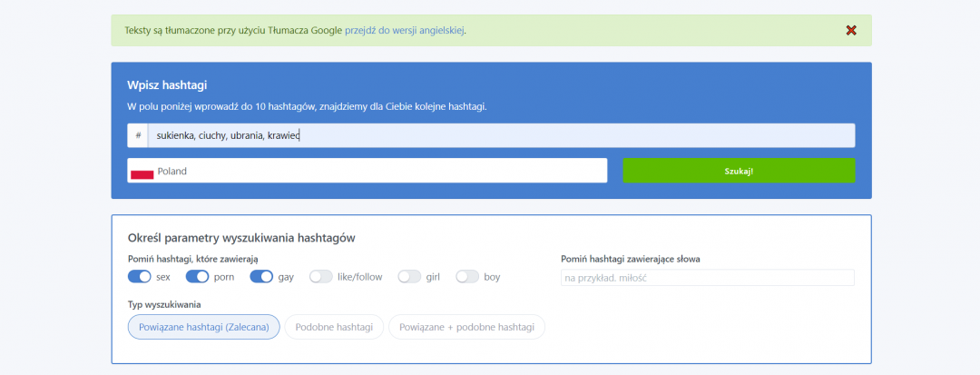Turn off the 'porn' filter switch
The height and width of the screenshot is (375, 980).
coord(197,277)
